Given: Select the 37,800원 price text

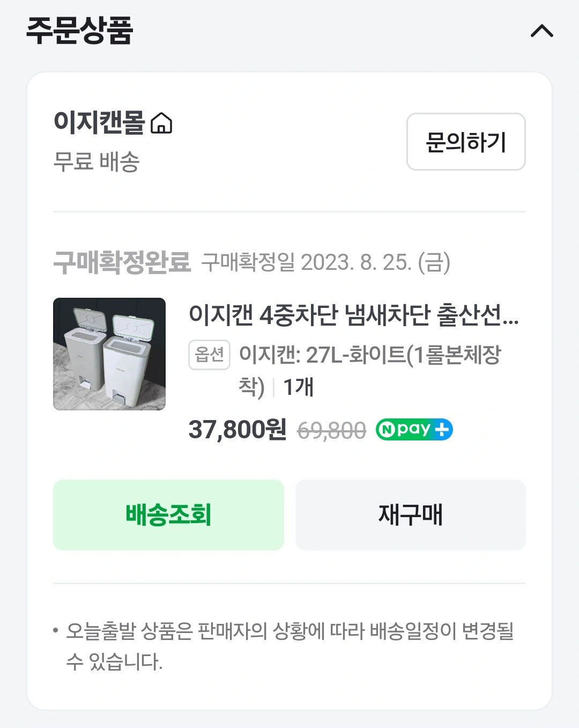Looking at the screenshot, I should [237, 430].
